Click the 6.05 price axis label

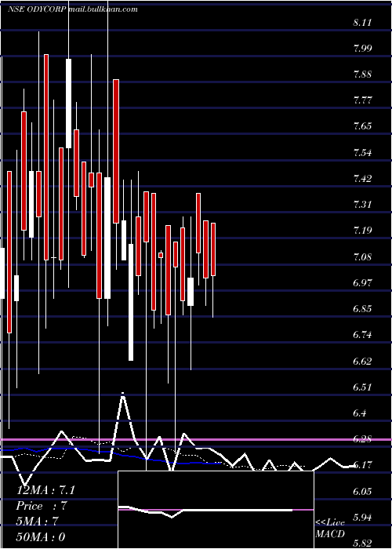pos(362,491)
